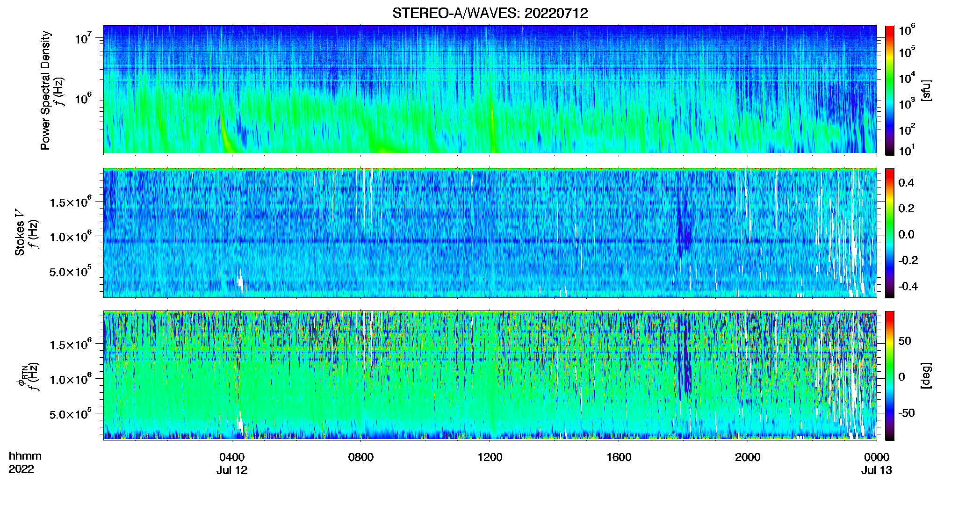Click the top power spectral density colorbar
Screen dimensions: 980x505
(889, 90)
